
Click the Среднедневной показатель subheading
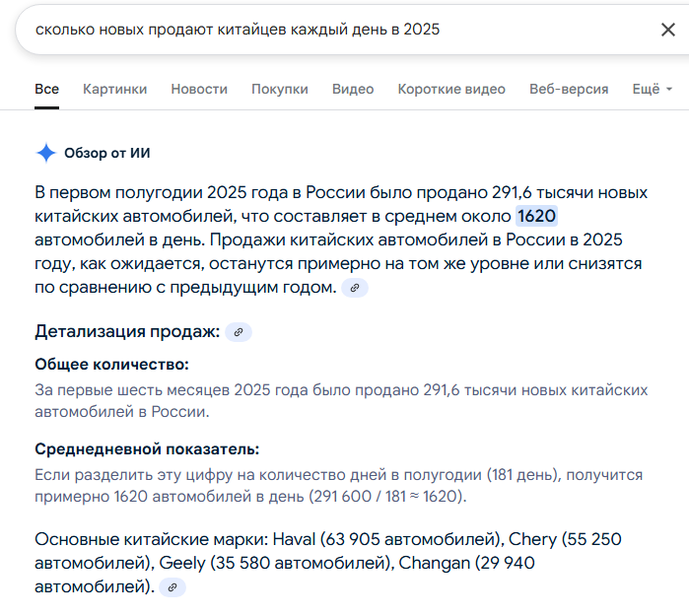pyautogui.click(x=147, y=449)
